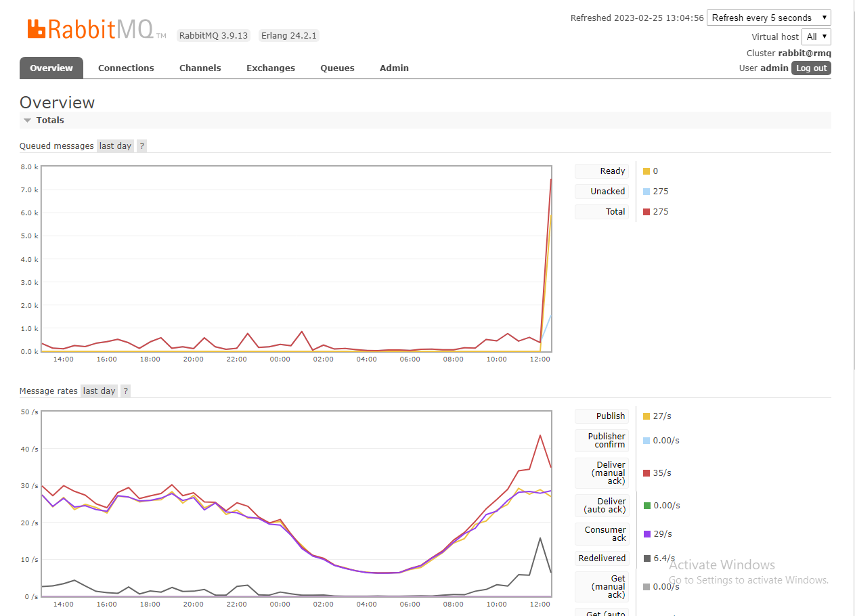Change Message rates last day range

click(100, 391)
